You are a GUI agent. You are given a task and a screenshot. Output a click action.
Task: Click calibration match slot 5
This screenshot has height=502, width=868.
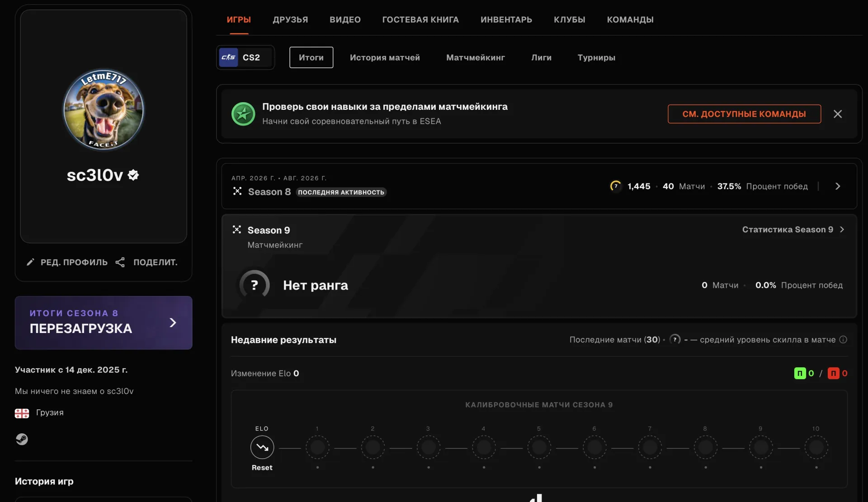539,447
